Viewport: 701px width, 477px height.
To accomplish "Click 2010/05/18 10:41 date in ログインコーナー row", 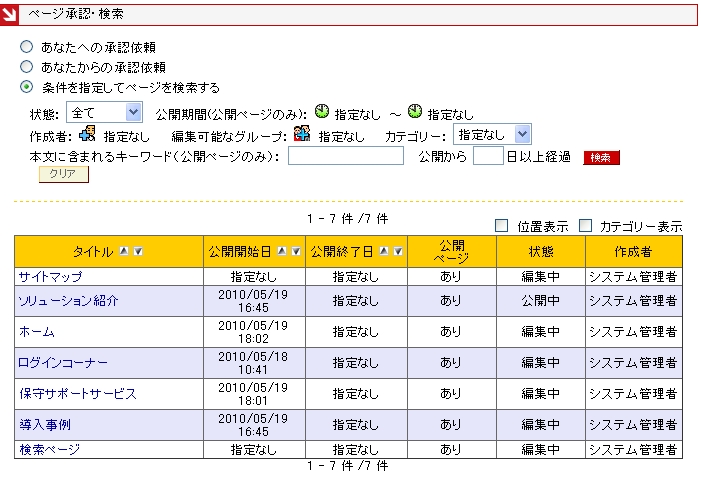I will click(253, 363).
